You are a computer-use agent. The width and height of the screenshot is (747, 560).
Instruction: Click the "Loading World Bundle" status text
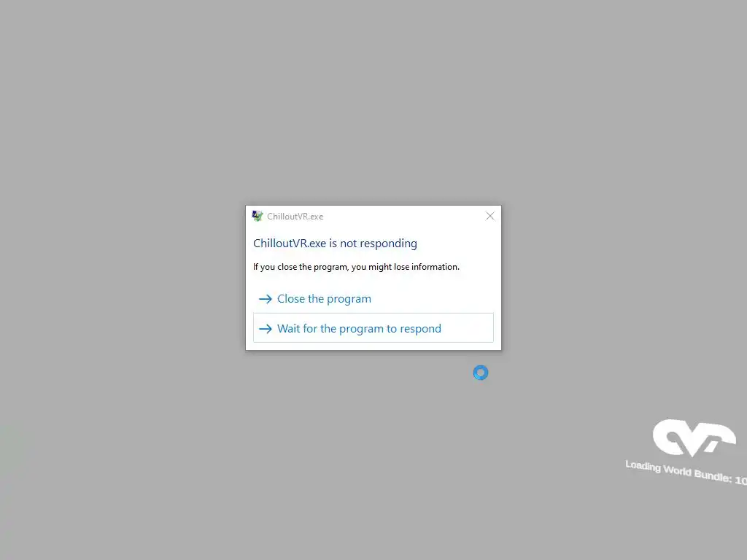pos(686,472)
